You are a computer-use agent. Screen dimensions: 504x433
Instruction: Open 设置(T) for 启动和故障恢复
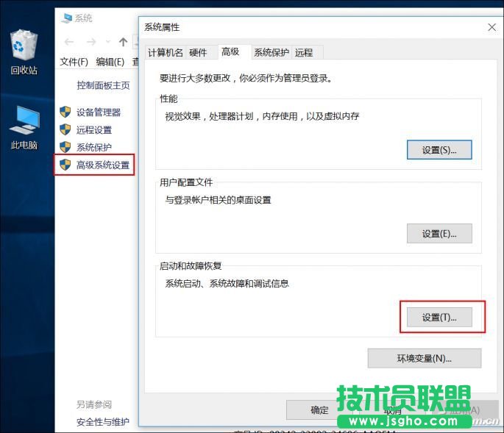click(x=439, y=318)
